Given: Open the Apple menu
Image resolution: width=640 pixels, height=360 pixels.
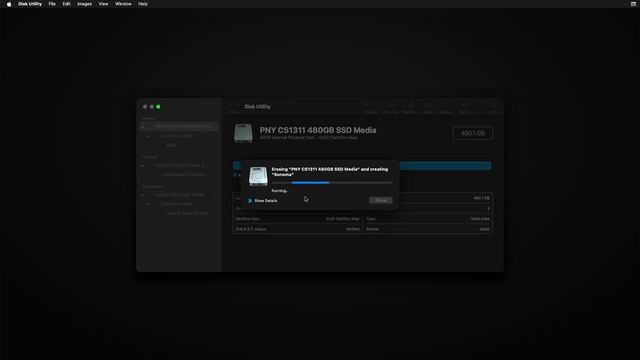Looking at the screenshot, I should [9, 4].
